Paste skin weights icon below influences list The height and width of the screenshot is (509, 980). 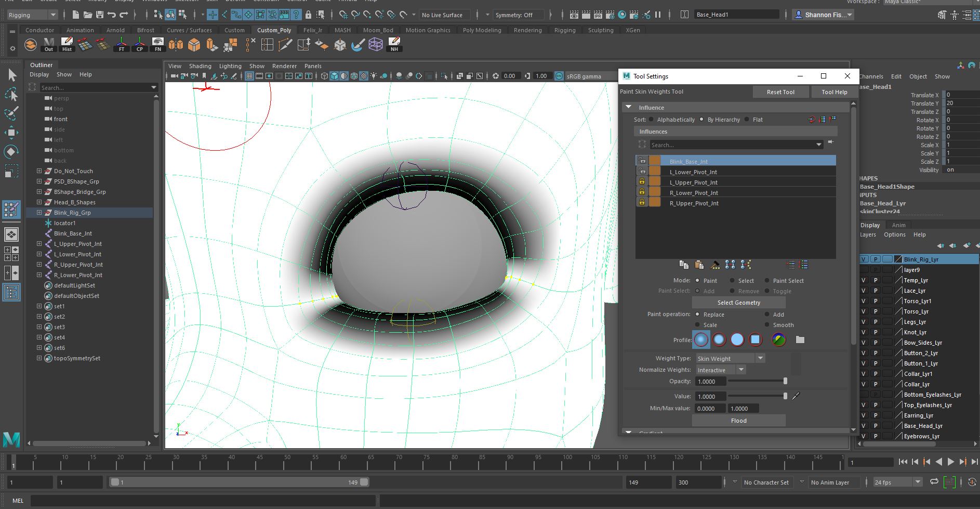point(699,265)
